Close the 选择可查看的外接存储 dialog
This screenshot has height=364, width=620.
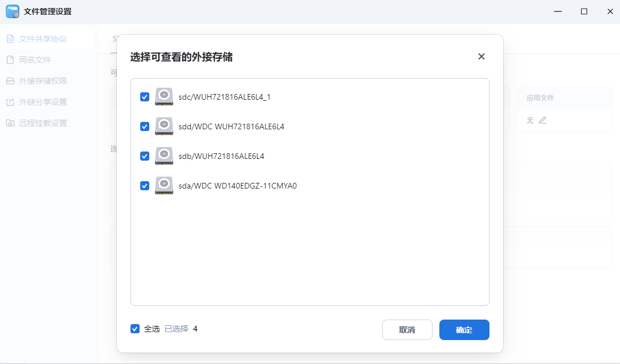coord(482,56)
